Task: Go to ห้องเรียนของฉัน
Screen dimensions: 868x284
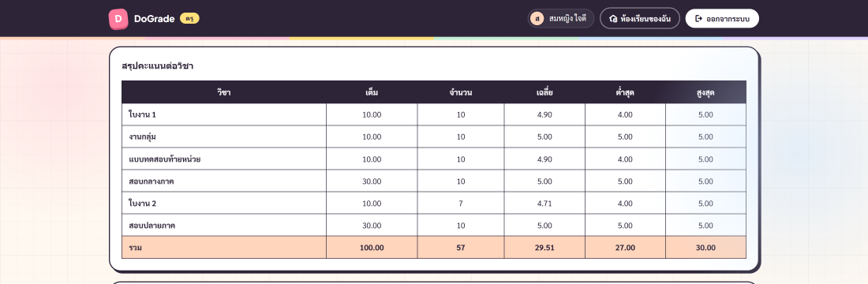Action: click(x=640, y=18)
